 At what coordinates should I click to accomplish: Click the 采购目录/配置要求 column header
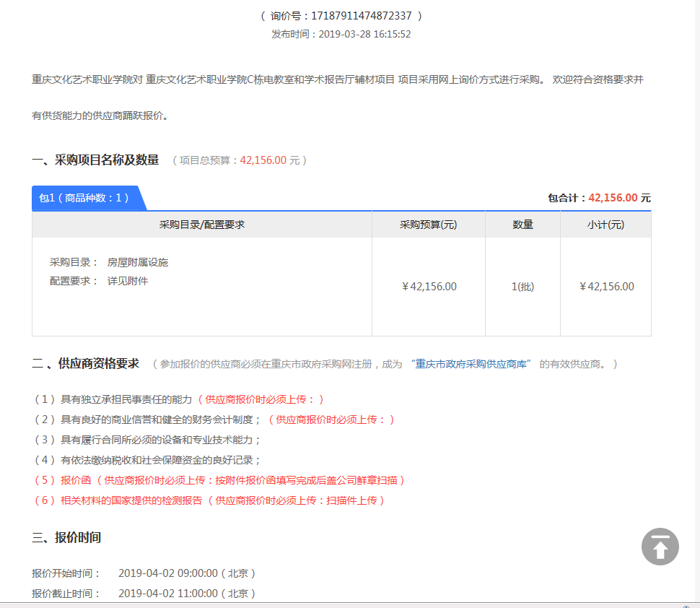point(202,225)
